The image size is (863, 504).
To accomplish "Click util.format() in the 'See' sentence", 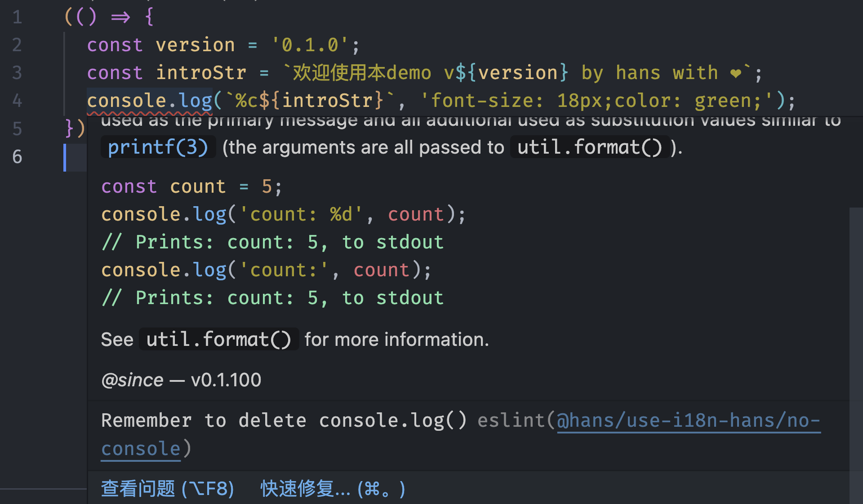I will click(218, 340).
